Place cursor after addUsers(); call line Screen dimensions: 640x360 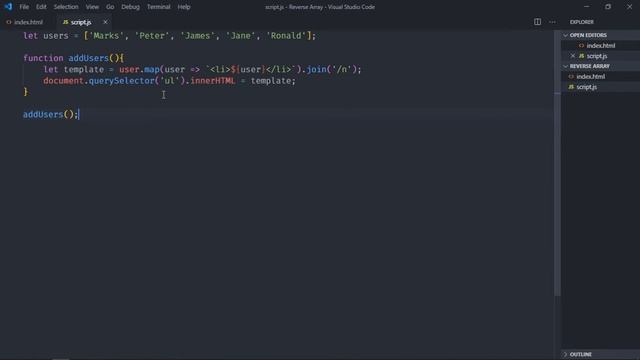79,115
